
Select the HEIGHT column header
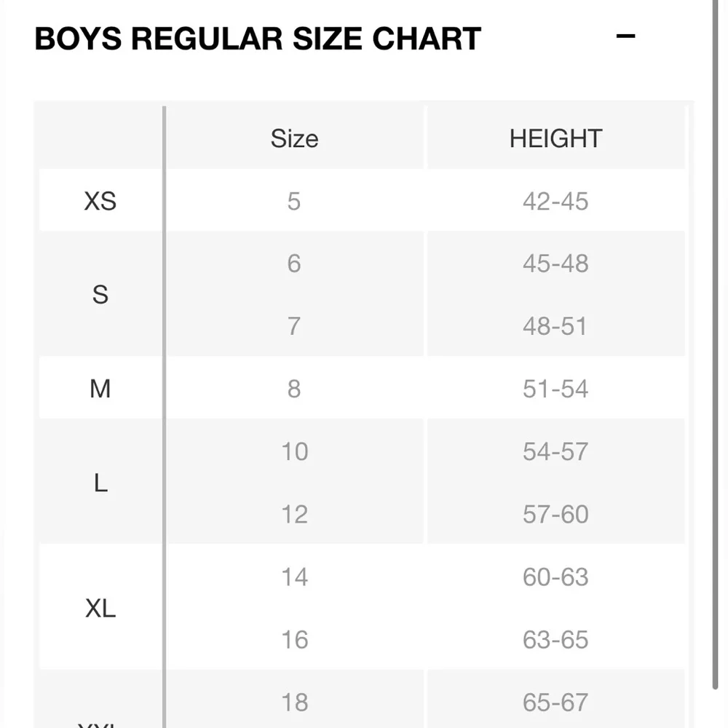(x=555, y=138)
